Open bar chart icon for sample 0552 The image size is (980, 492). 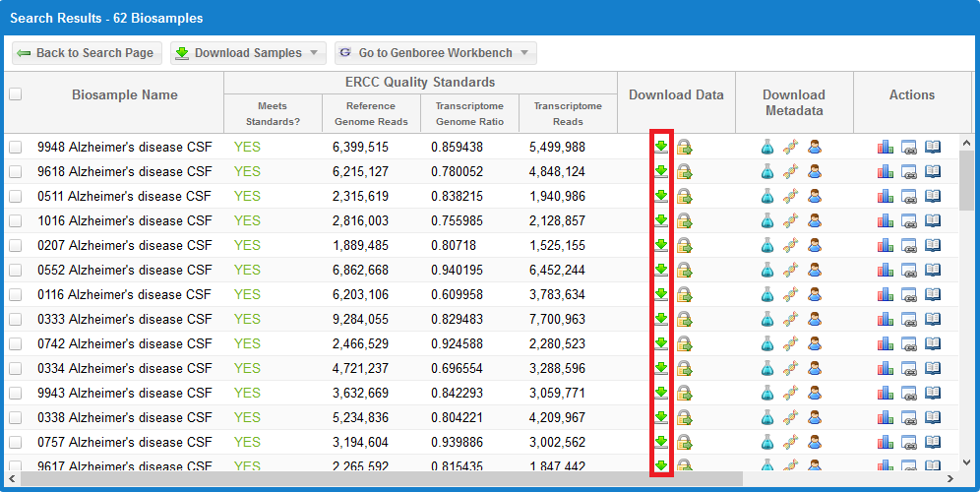click(x=886, y=270)
